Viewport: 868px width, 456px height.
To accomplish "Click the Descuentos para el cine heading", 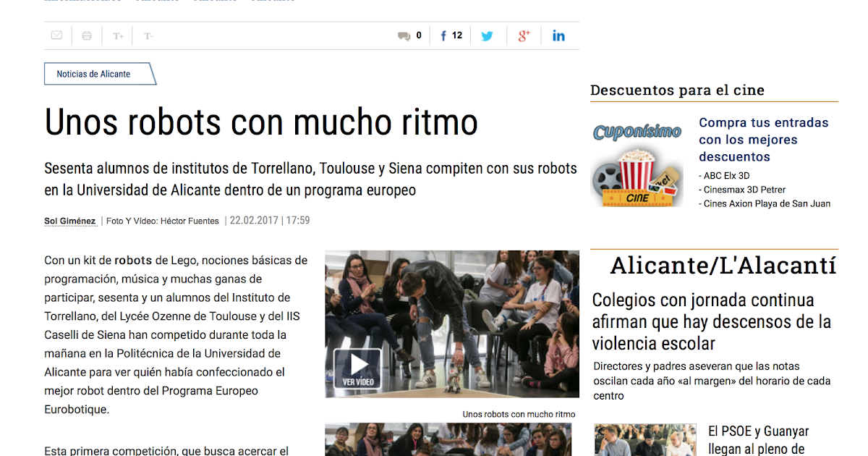I will (677, 90).
